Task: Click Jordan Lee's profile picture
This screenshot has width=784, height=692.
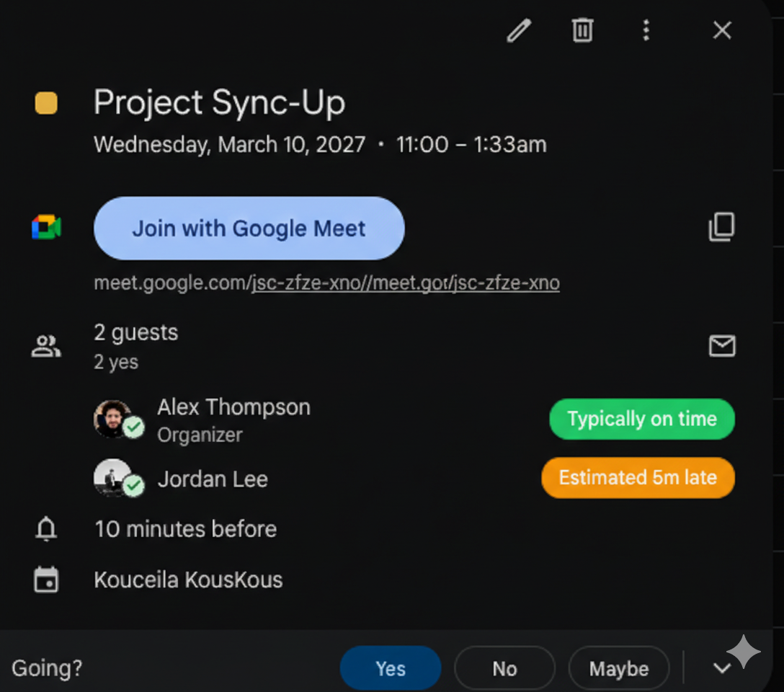Action: 112,478
